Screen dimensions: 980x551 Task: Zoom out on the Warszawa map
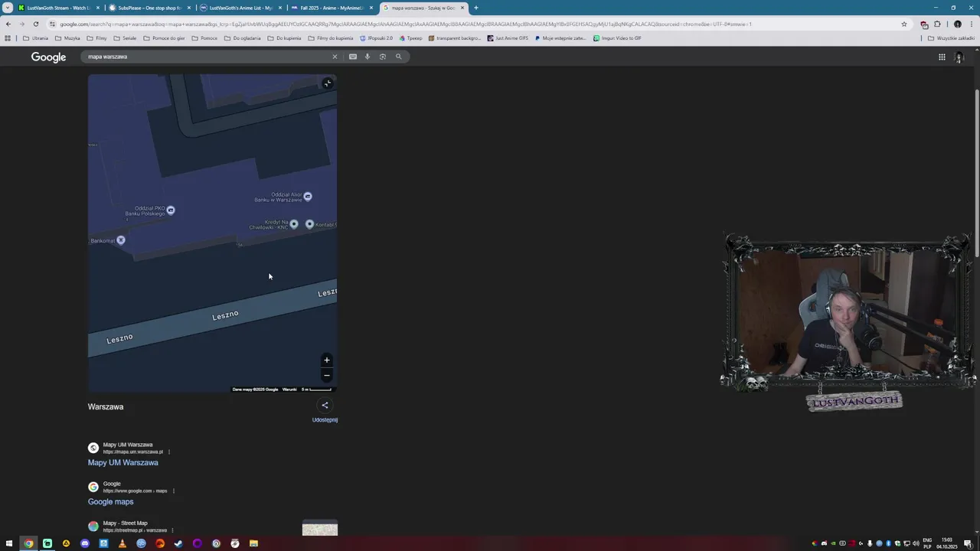point(327,375)
